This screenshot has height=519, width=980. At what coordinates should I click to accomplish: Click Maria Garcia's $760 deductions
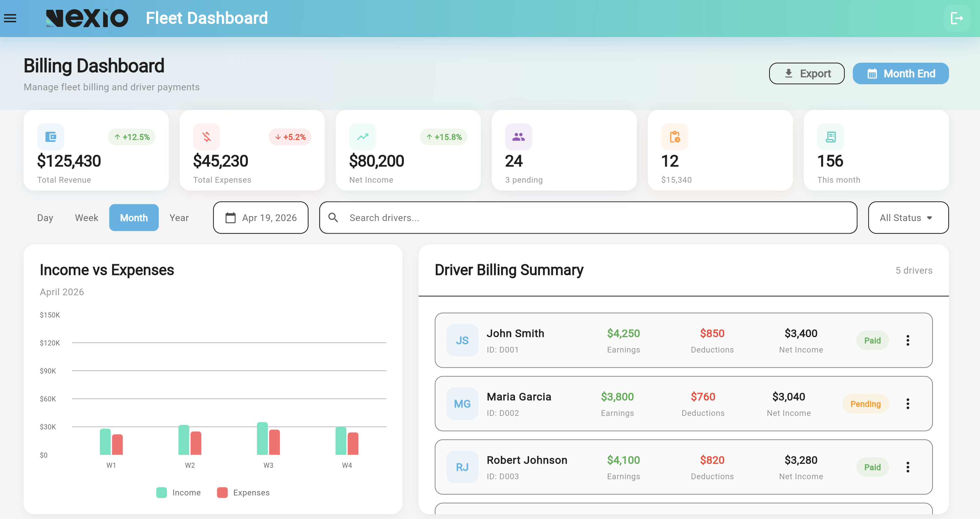coord(703,397)
